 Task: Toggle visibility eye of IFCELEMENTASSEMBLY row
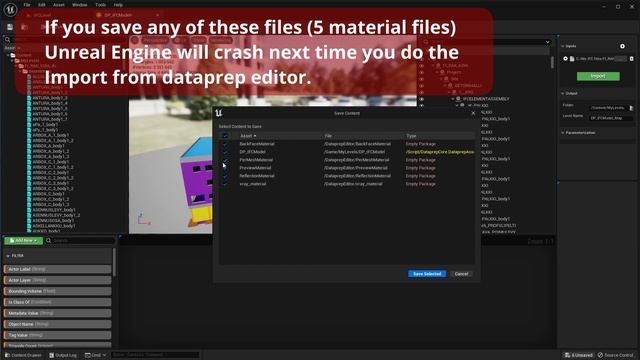click(x=422, y=99)
